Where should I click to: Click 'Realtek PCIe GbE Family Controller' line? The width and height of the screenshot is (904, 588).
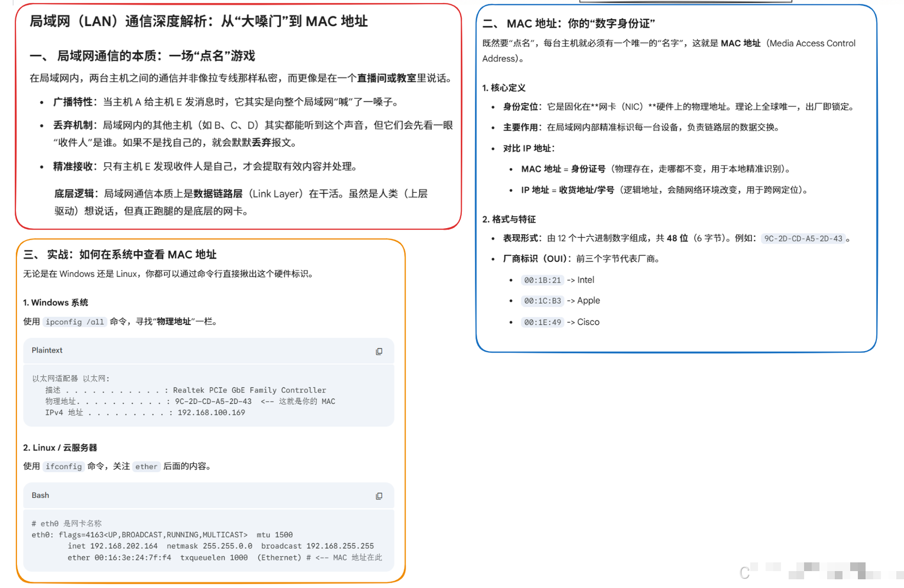186,390
